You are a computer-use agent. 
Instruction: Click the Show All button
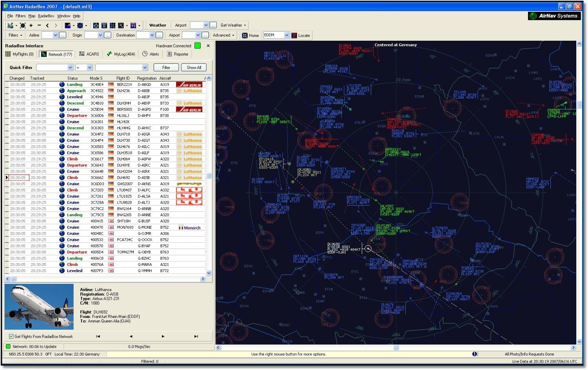click(194, 68)
